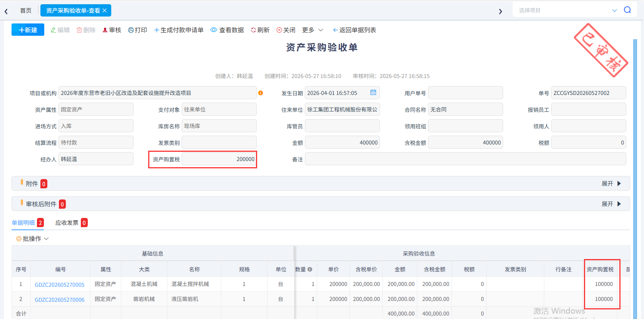Click 编辑 in the toolbar

point(60,30)
